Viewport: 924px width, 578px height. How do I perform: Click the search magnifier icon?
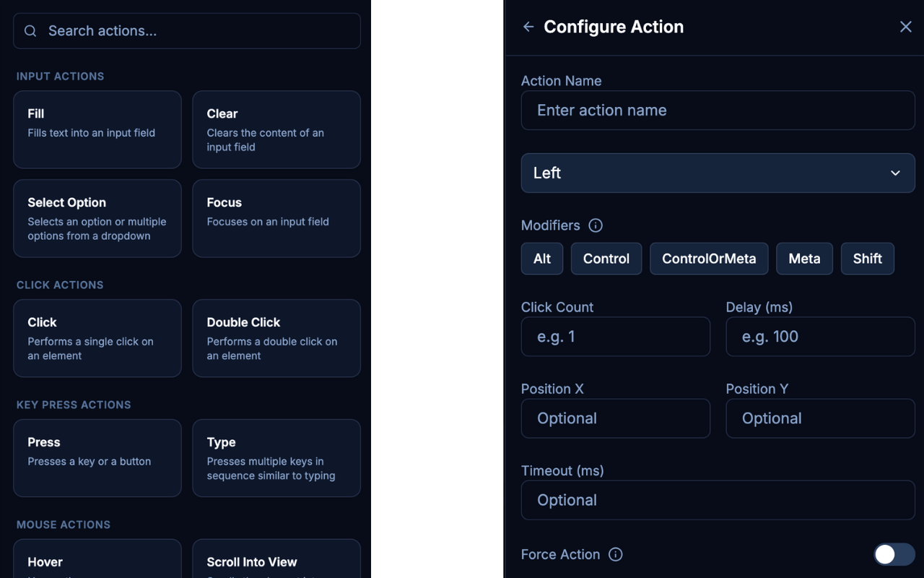(30, 31)
